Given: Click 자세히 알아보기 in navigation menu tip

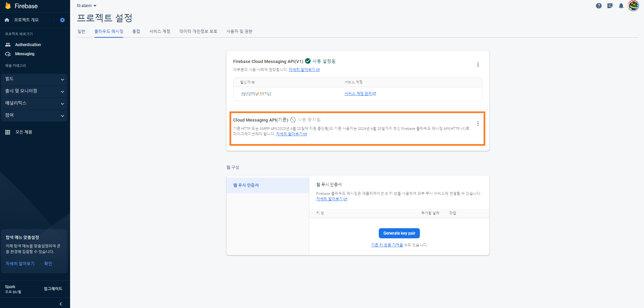Looking at the screenshot, I should click(20, 264).
